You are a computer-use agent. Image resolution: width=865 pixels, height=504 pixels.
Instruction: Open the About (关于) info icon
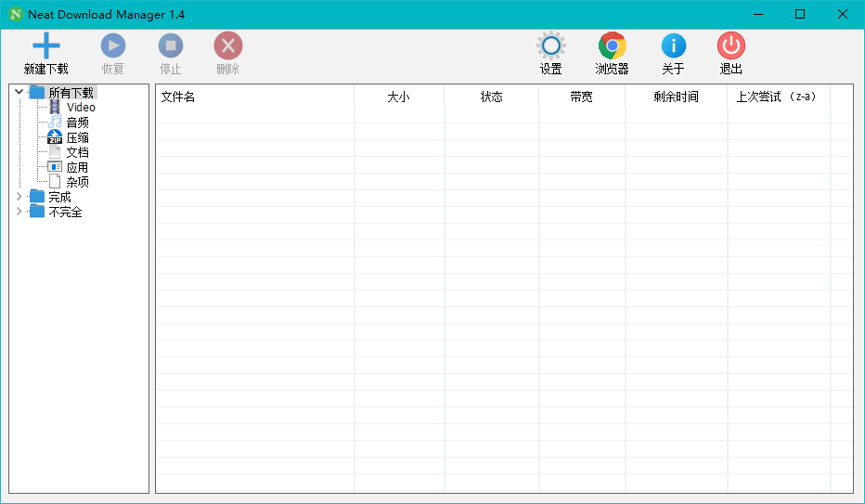[x=674, y=45]
